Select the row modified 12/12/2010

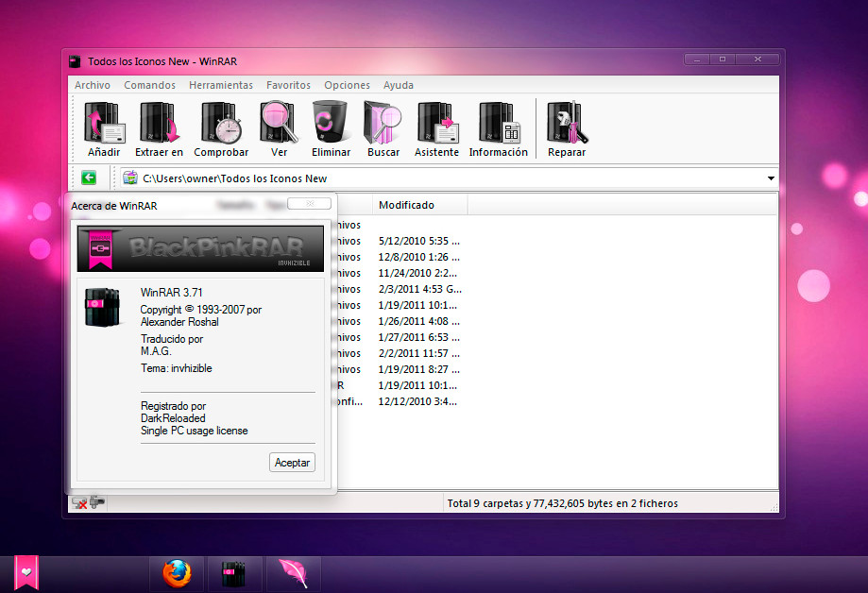pos(417,401)
